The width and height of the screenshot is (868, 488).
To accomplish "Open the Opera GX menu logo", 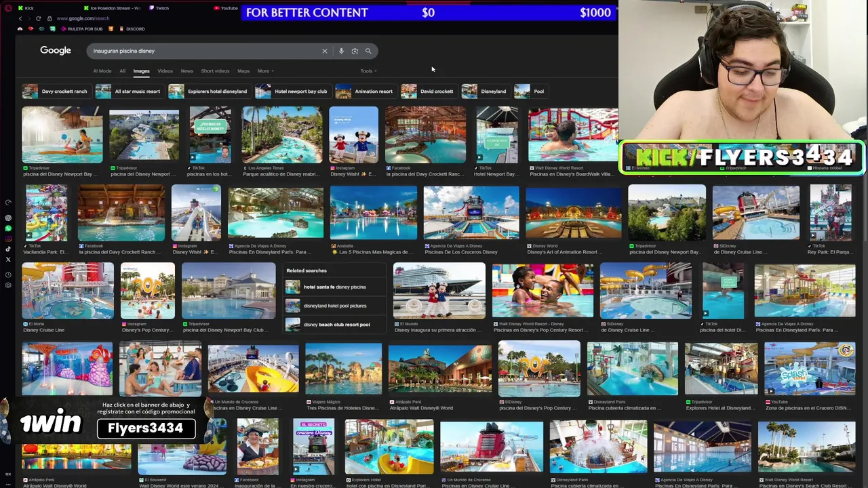I will pyautogui.click(x=8, y=8).
